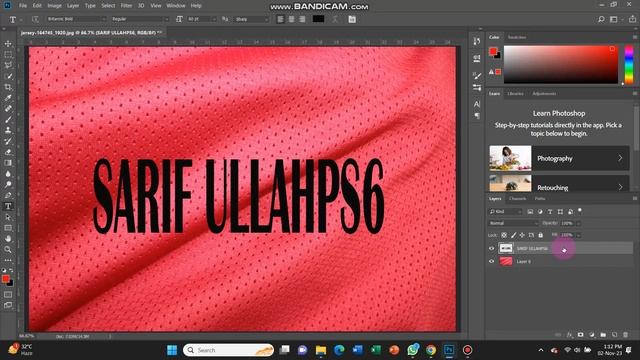Click the add layer style fx icon
640x360 pixels.
[570, 335]
